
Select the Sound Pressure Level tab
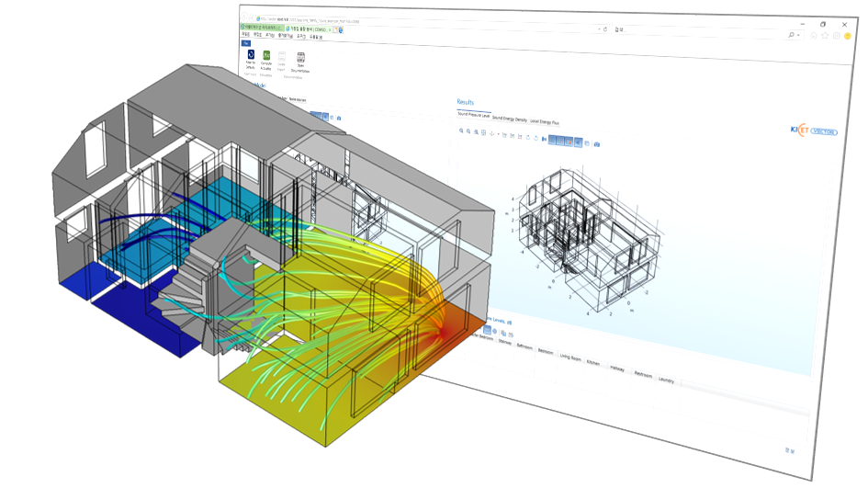[473, 115]
